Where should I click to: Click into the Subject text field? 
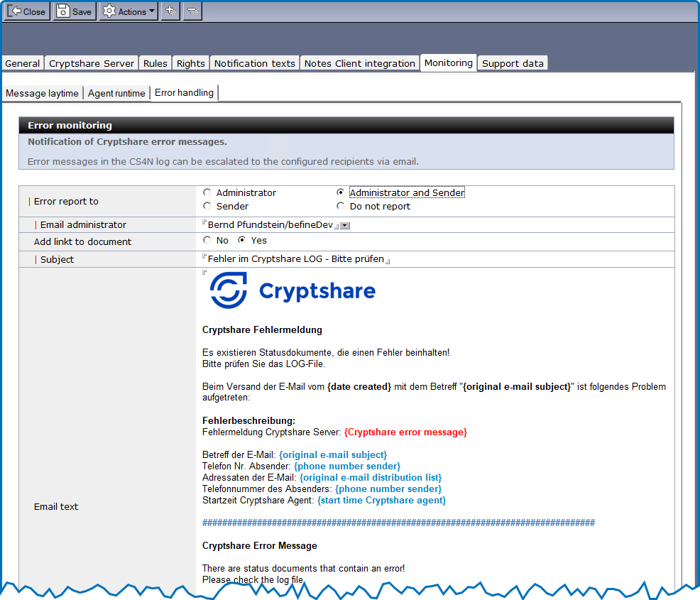click(x=295, y=259)
